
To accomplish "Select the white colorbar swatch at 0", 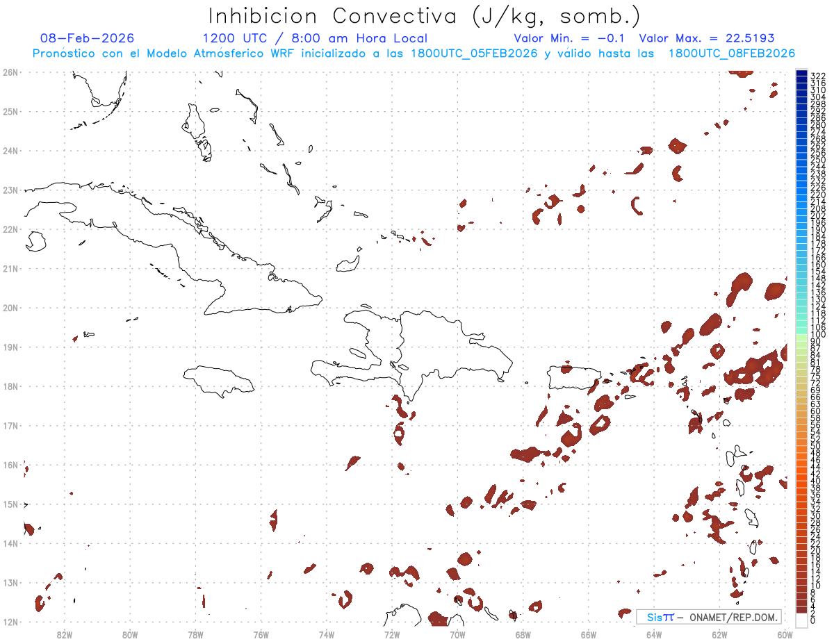I will [x=801, y=620].
